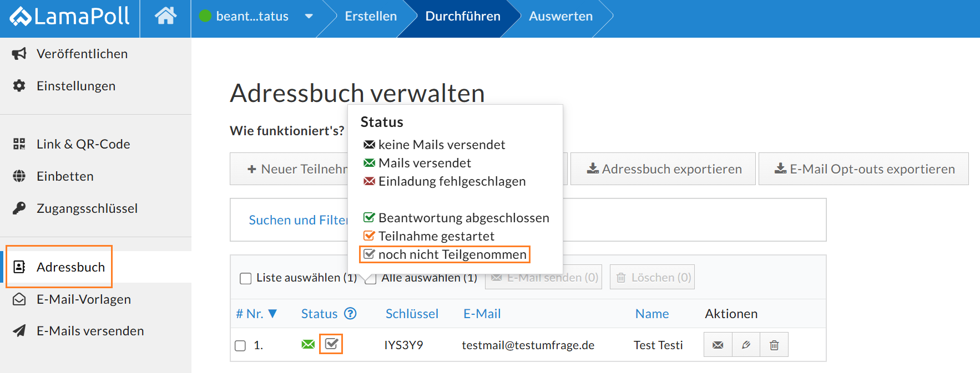This screenshot has height=373, width=980.
Task: Click the send mail icon in Aktionen
Action: 718,345
